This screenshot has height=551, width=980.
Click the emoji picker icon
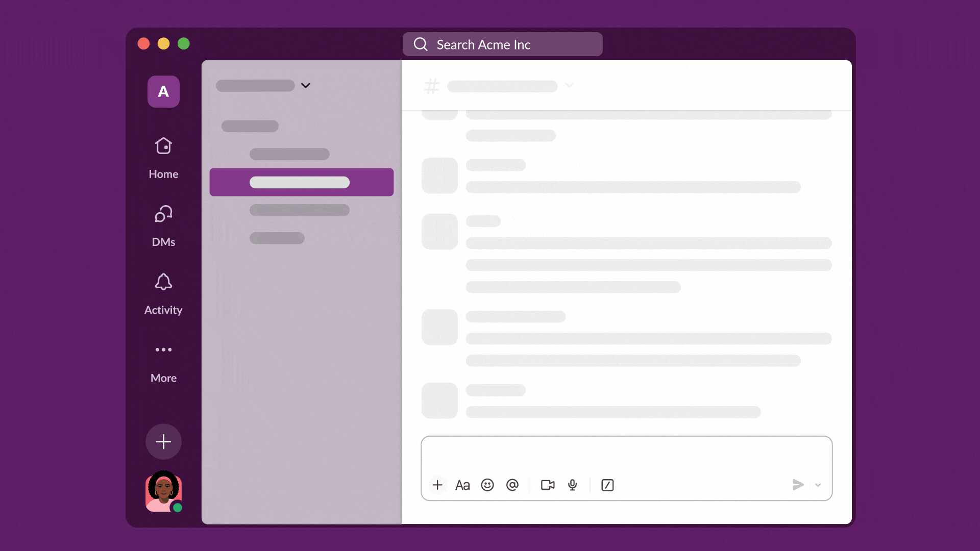[x=487, y=484]
